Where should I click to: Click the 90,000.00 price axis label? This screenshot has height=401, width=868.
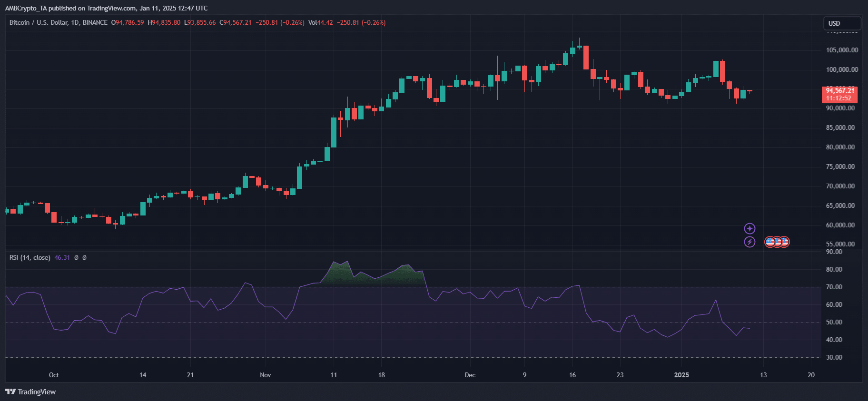tap(840, 108)
